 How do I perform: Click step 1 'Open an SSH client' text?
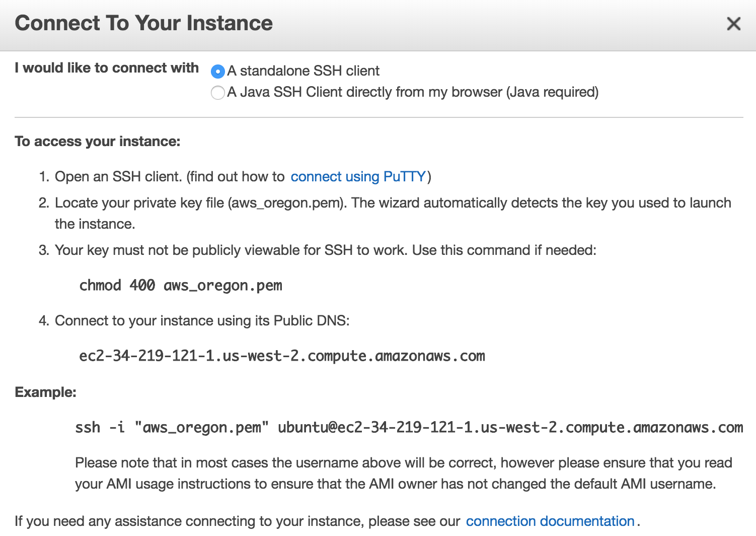click(118, 177)
